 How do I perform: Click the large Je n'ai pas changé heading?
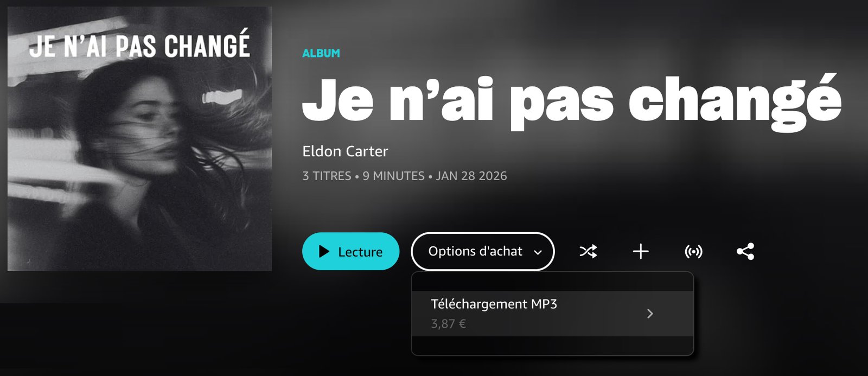tap(572, 102)
